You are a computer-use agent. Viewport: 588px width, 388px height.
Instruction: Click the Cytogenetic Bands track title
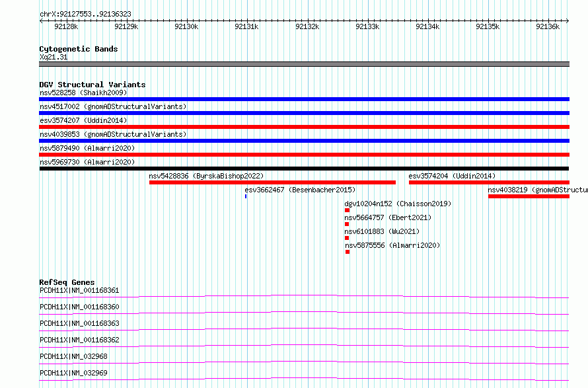(79, 49)
